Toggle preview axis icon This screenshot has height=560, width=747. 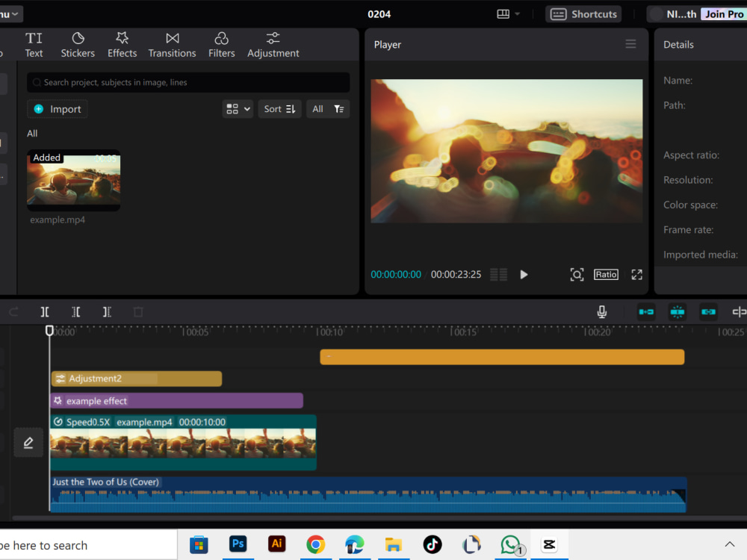click(739, 312)
